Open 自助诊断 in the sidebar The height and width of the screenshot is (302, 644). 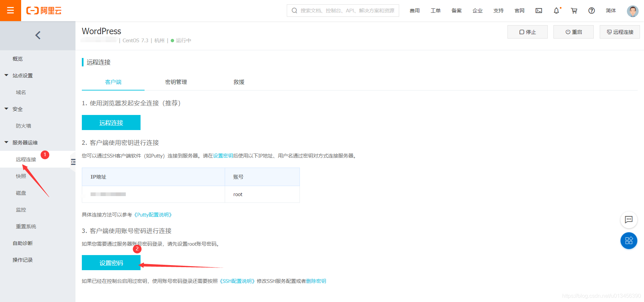22,243
